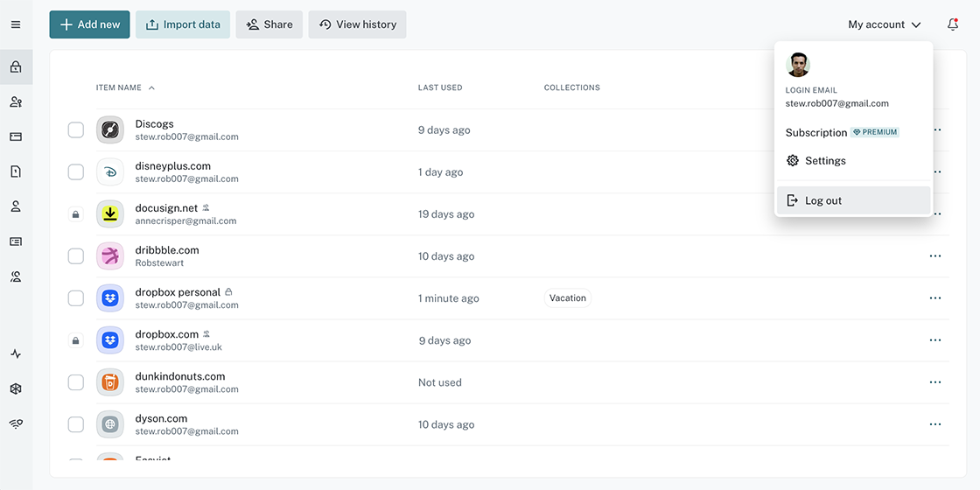Image resolution: width=980 pixels, height=490 pixels.
Task: Click the Discogs app icon
Action: 110,130
